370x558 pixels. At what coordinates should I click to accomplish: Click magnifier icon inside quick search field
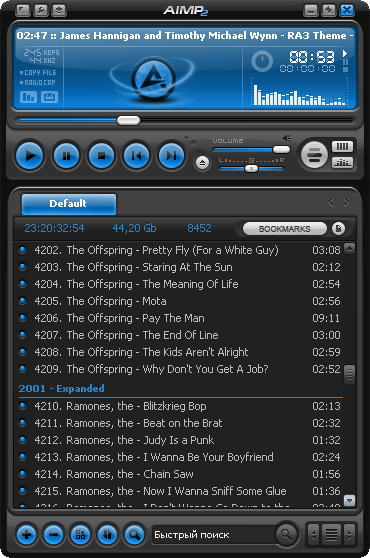[x=286, y=534]
